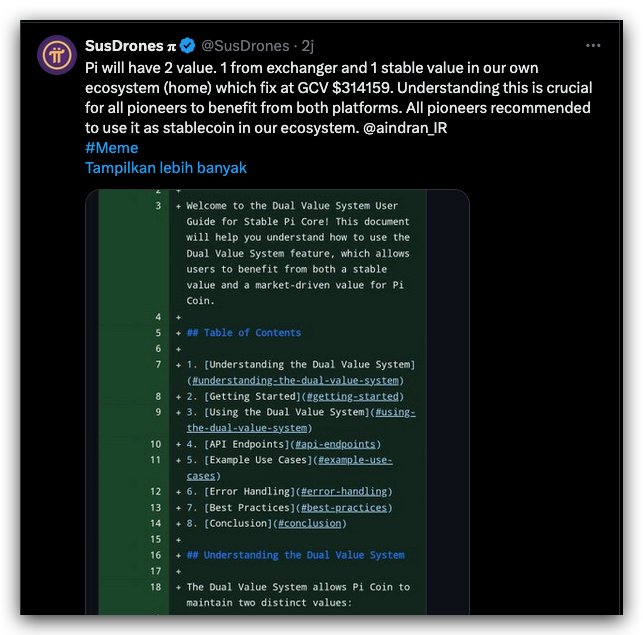The height and width of the screenshot is (635, 643).
Task: Click the Table of Contents heading
Action: coord(244,333)
